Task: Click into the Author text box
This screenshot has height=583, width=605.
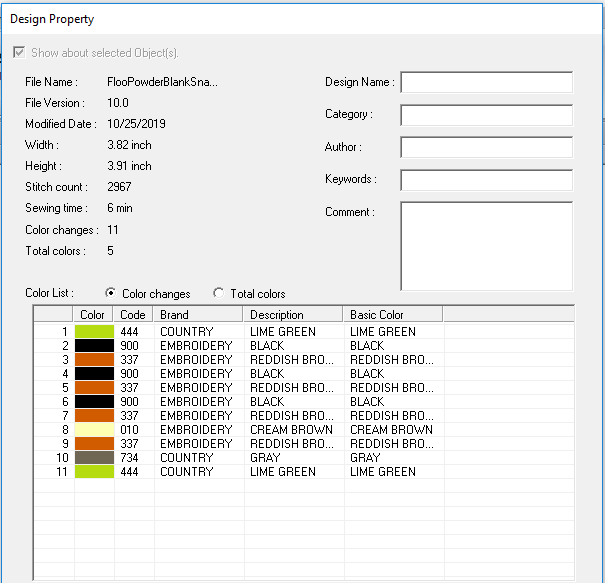Action: [x=486, y=147]
